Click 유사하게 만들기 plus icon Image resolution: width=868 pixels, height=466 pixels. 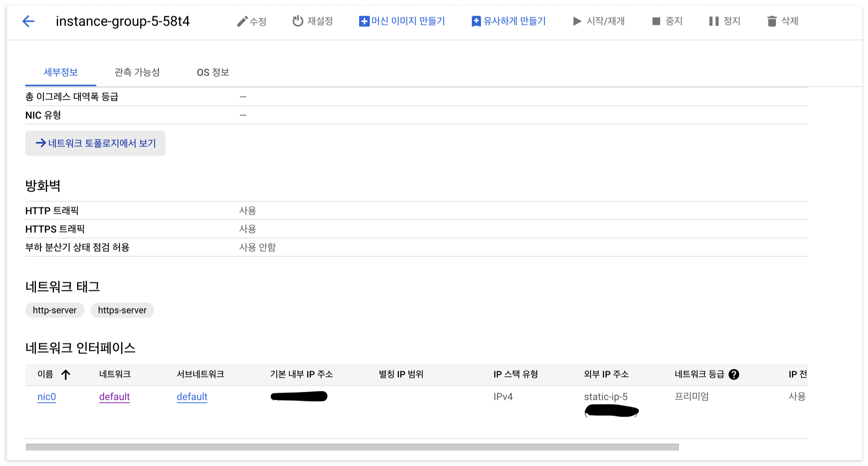pos(476,21)
